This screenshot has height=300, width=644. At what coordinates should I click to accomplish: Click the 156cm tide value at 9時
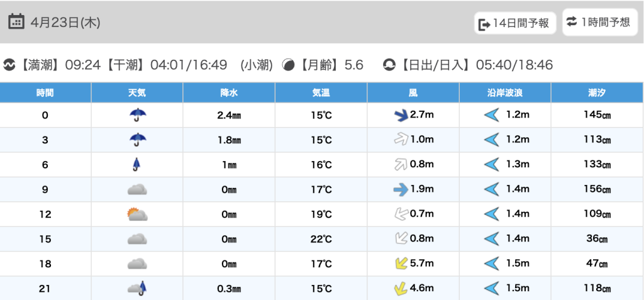[597, 189]
